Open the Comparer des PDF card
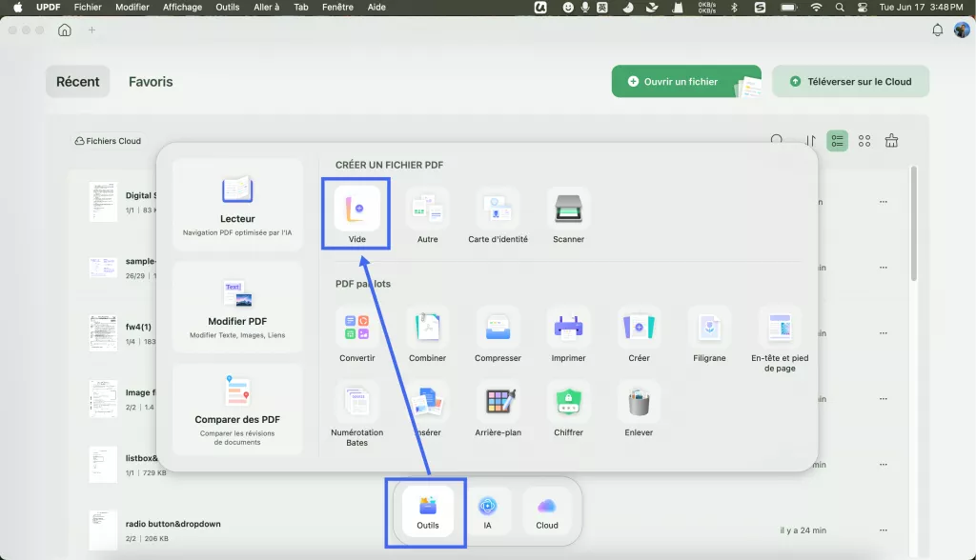 point(237,410)
